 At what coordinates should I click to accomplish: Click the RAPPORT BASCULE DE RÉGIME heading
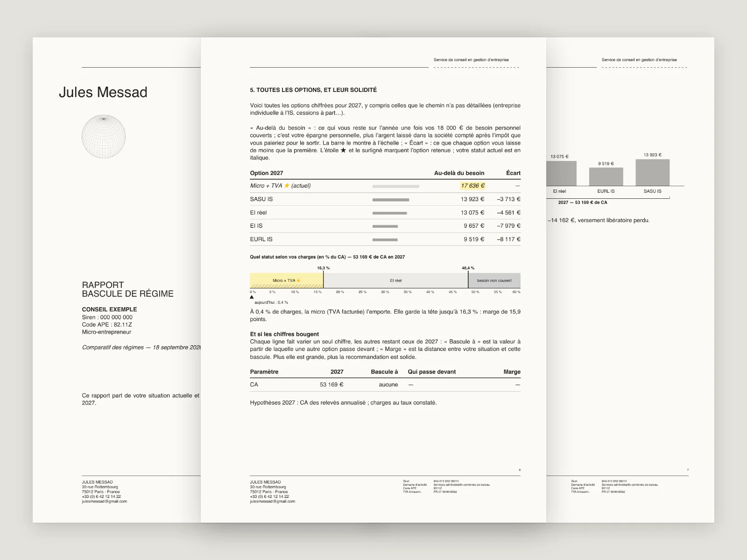click(128, 289)
